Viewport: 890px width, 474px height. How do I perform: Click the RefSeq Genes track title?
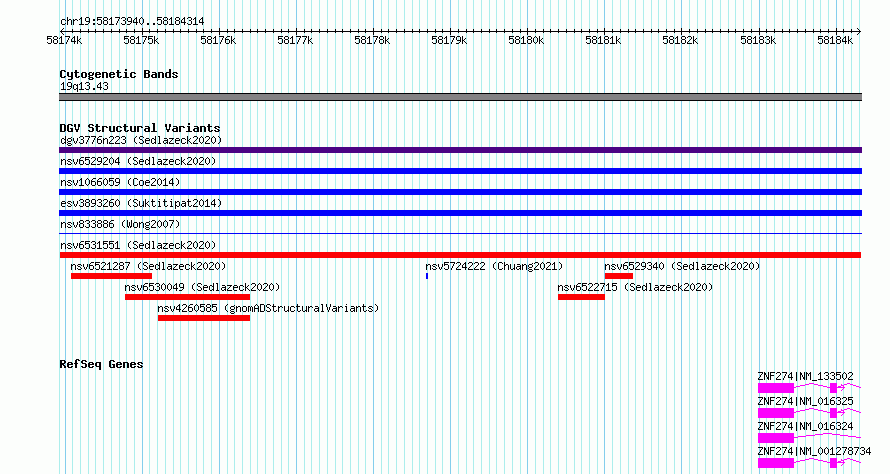101,364
